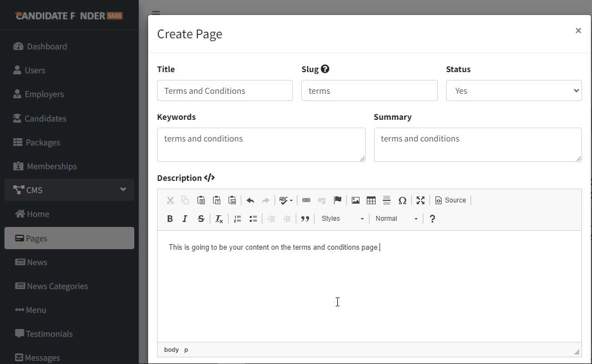Click the Copy icon in editor toolbar
The image size is (592, 364).
pyautogui.click(x=185, y=200)
